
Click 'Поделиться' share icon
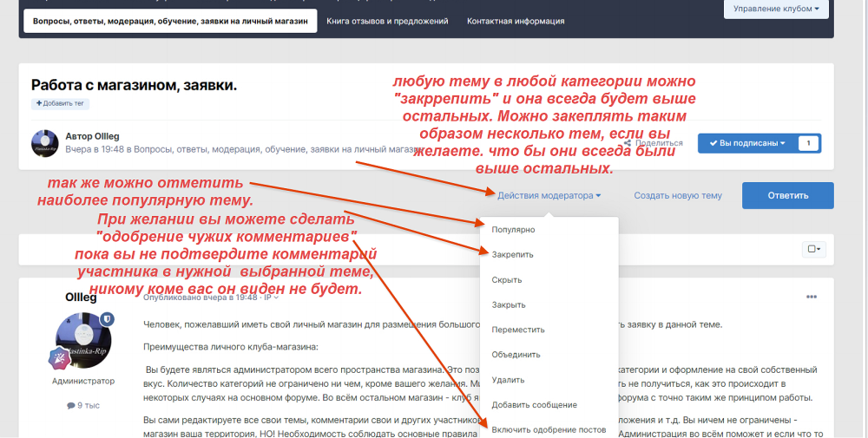628,143
